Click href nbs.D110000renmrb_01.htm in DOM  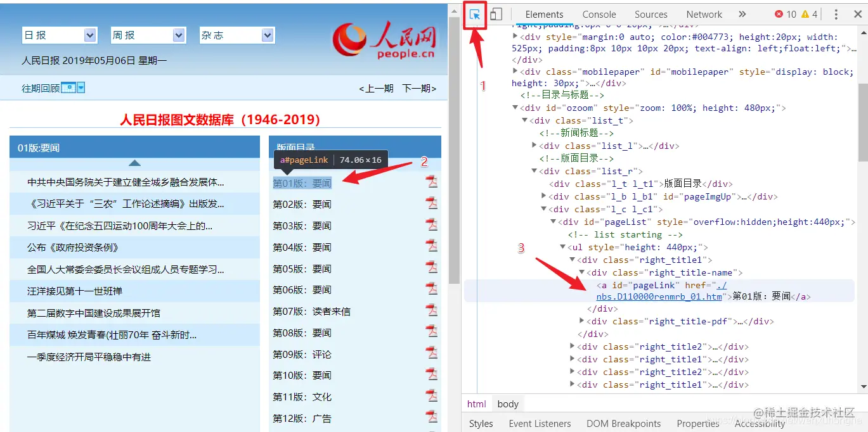tap(659, 296)
